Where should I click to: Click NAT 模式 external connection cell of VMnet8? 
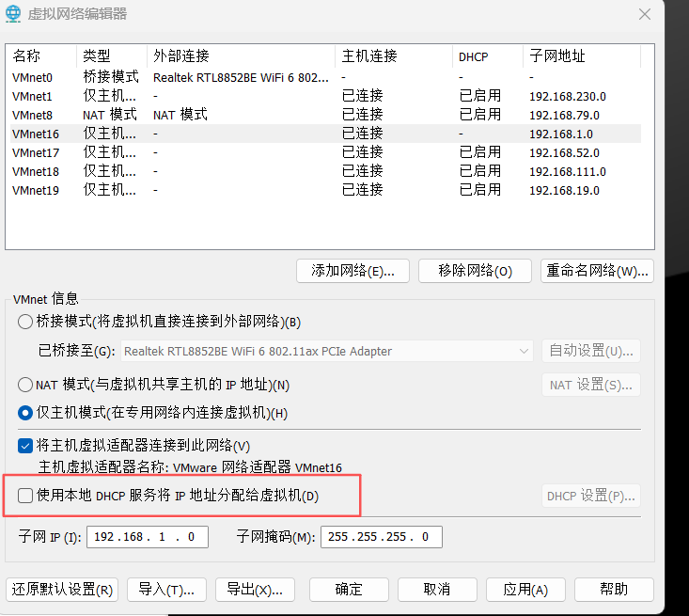click(x=180, y=115)
